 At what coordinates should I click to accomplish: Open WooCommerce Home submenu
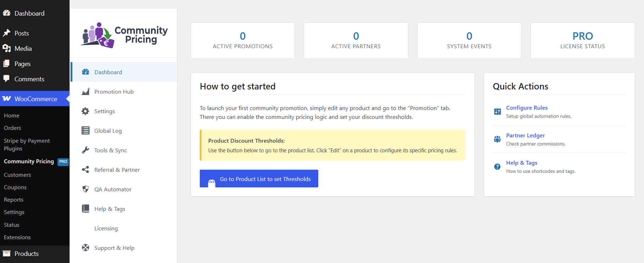tap(12, 115)
